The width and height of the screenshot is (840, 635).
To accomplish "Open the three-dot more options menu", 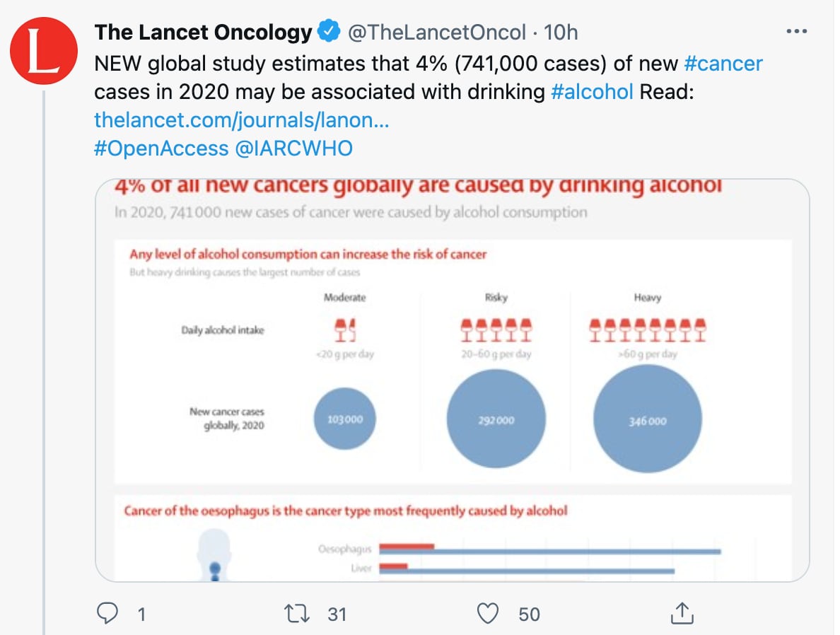I will tap(796, 32).
